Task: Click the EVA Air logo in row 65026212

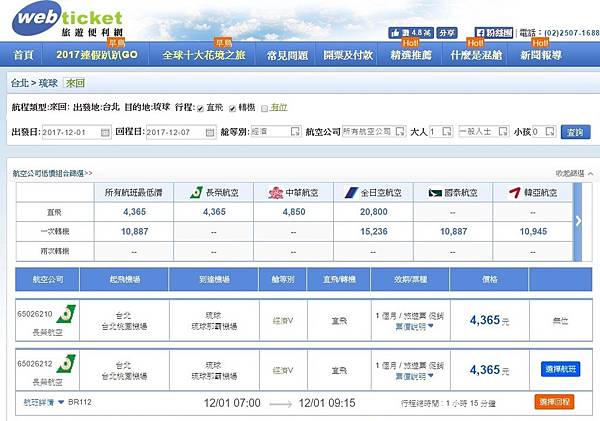Action: 66,364
